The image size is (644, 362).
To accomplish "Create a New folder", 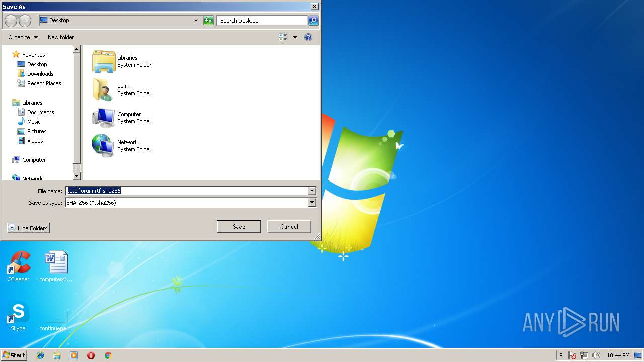I will (61, 37).
